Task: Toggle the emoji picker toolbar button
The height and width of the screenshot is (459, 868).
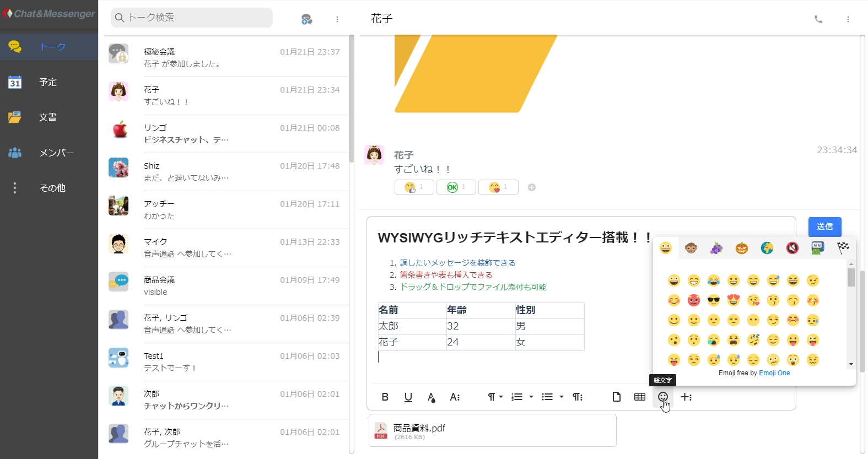Action: tap(663, 397)
